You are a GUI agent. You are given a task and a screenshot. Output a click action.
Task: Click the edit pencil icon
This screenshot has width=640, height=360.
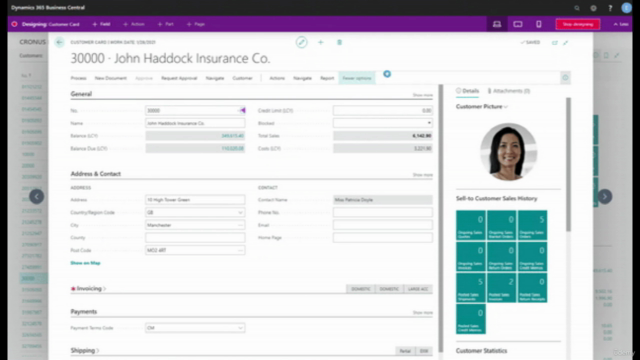302,42
